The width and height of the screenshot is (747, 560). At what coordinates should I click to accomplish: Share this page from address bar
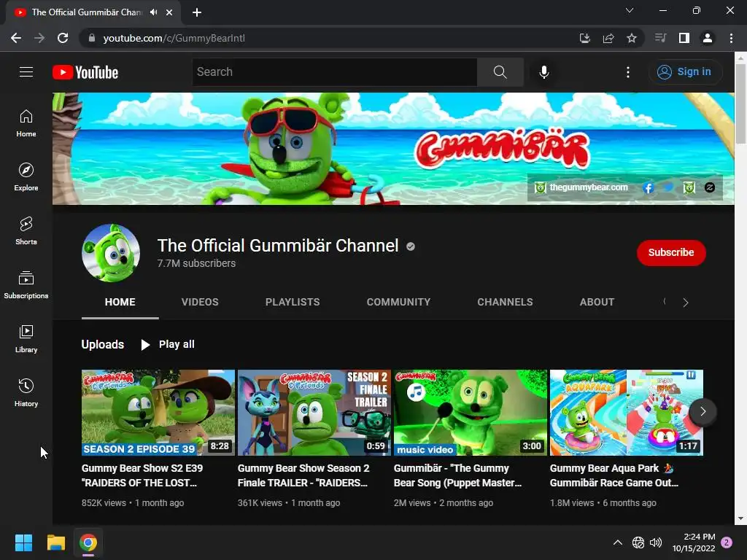(x=608, y=38)
